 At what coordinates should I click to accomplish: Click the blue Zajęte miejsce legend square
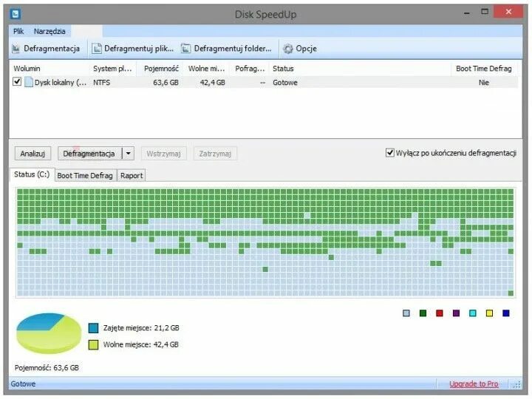click(x=93, y=328)
